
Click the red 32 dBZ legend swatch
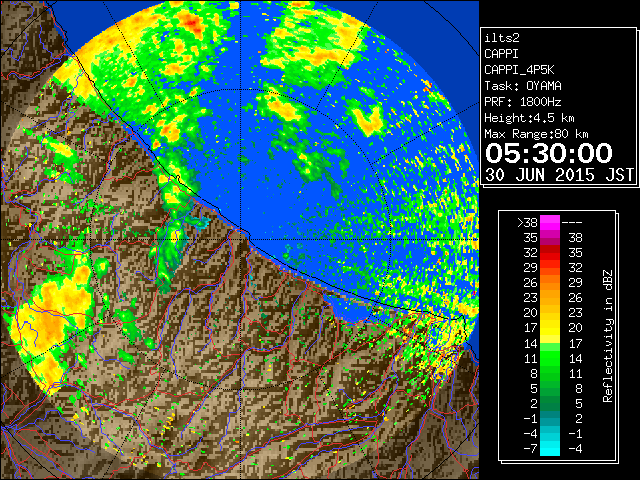point(550,252)
